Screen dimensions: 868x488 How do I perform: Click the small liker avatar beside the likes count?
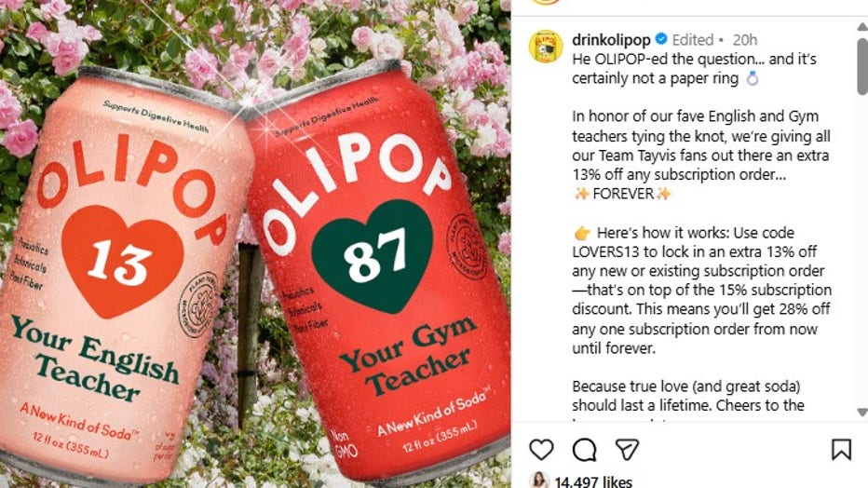[x=539, y=481]
